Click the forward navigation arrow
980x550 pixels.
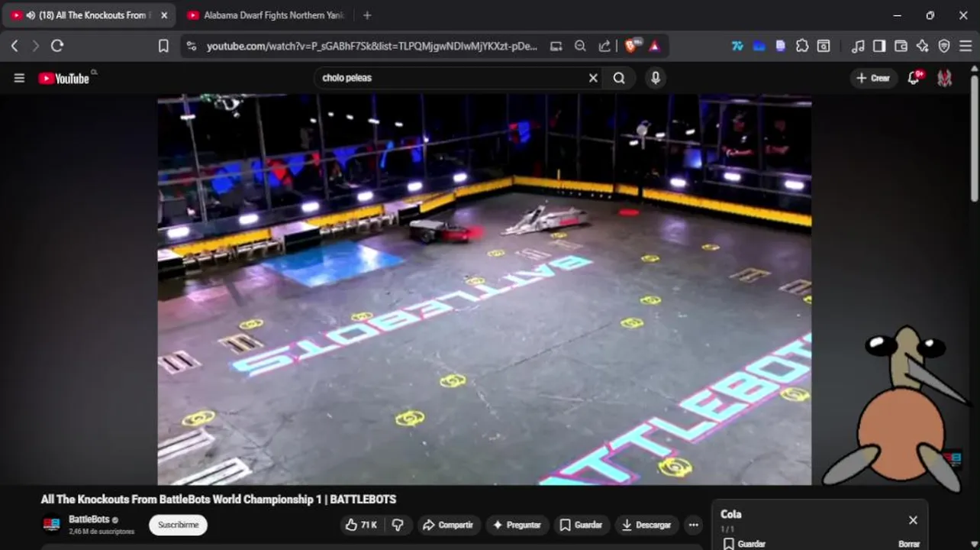tap(35, 46)
